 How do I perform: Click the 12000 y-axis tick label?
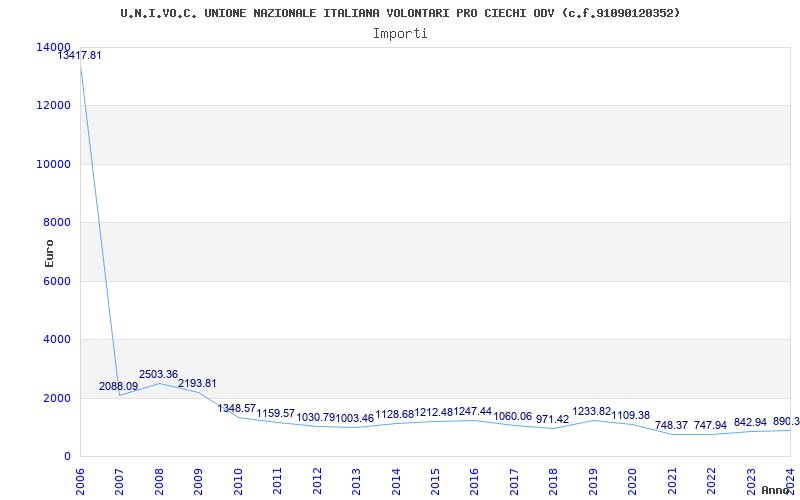tap(54, 106)
